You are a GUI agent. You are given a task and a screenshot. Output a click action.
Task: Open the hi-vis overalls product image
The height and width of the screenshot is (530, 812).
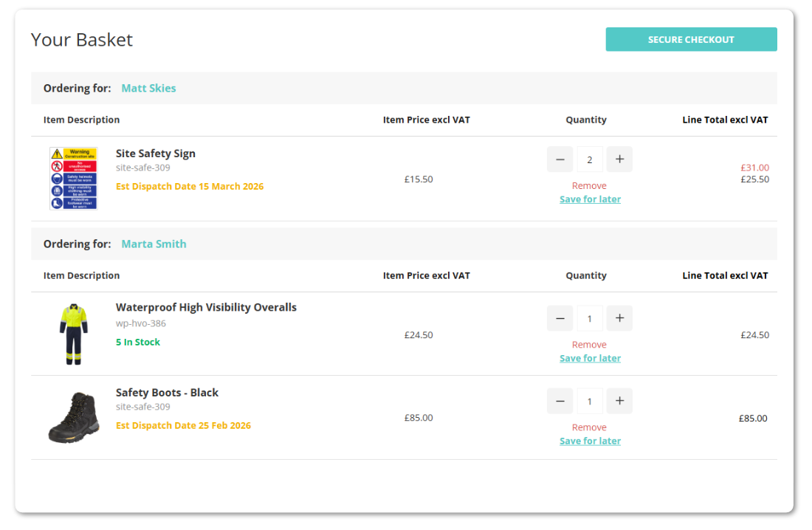click(x=73, y=334)
